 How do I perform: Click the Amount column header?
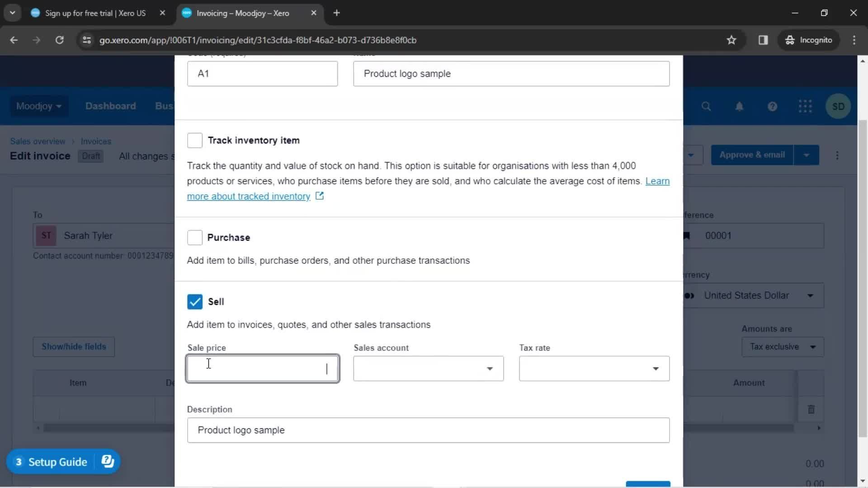pyautogui.click(x=749, y=383)
